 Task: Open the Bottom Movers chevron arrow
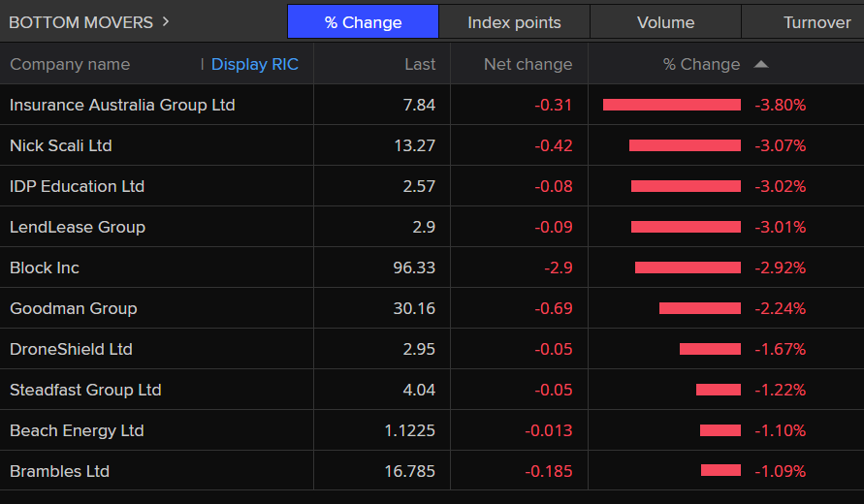[x=165, y=22]
